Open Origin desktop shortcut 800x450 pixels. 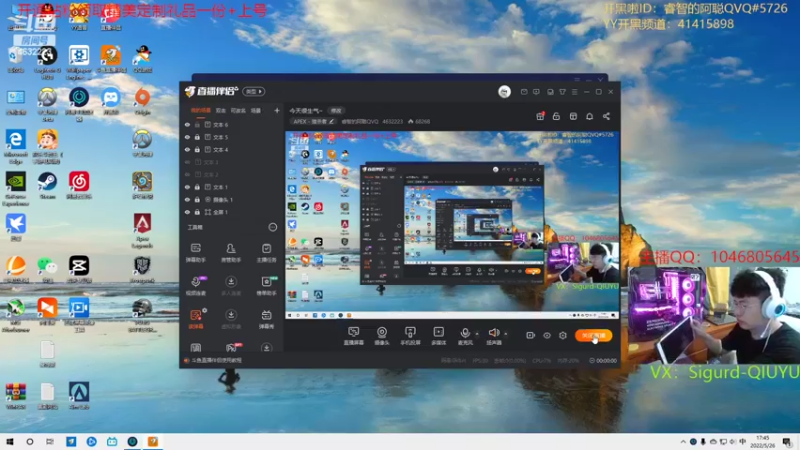142,102
